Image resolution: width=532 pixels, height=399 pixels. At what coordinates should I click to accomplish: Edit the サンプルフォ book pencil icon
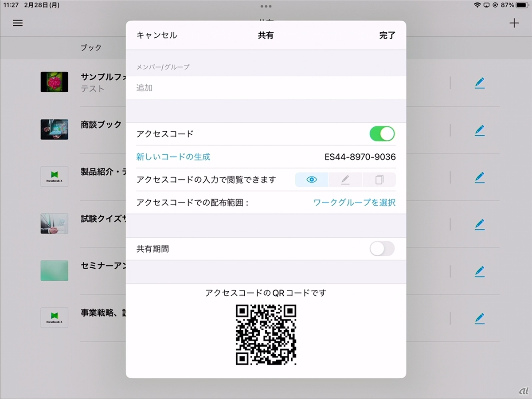[479, 83]
